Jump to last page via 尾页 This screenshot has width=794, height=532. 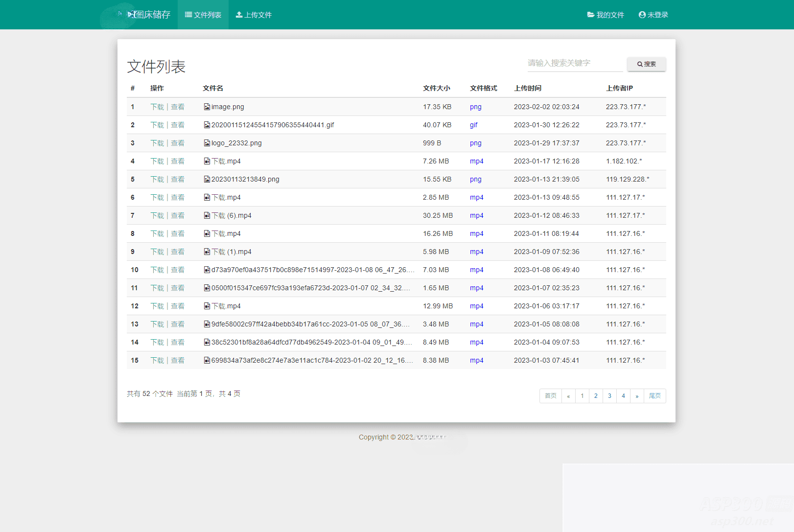click(654, 396)
